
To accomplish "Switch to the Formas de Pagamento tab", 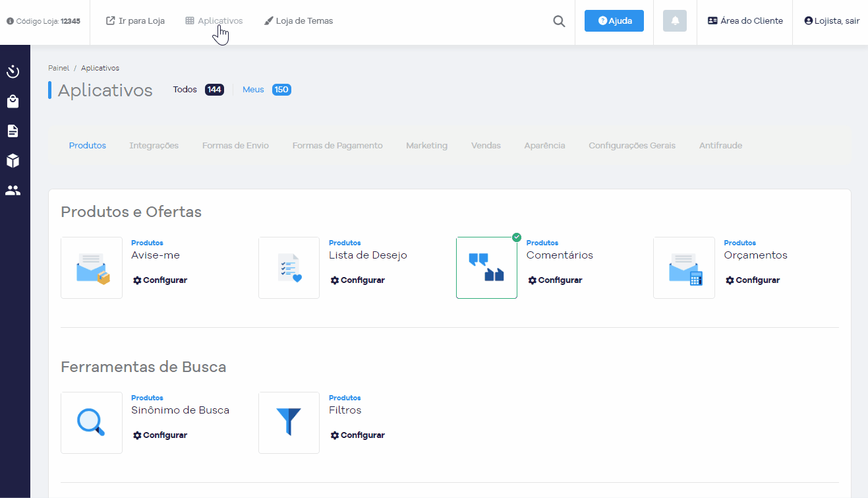I will coord(337,146).
